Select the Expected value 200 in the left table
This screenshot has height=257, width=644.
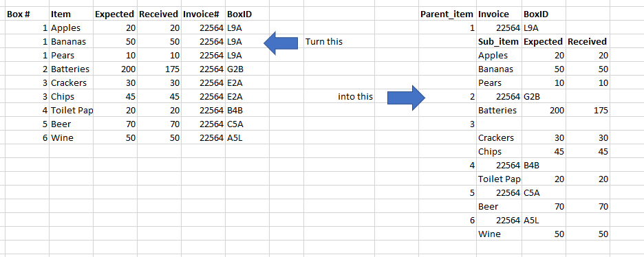116,69
